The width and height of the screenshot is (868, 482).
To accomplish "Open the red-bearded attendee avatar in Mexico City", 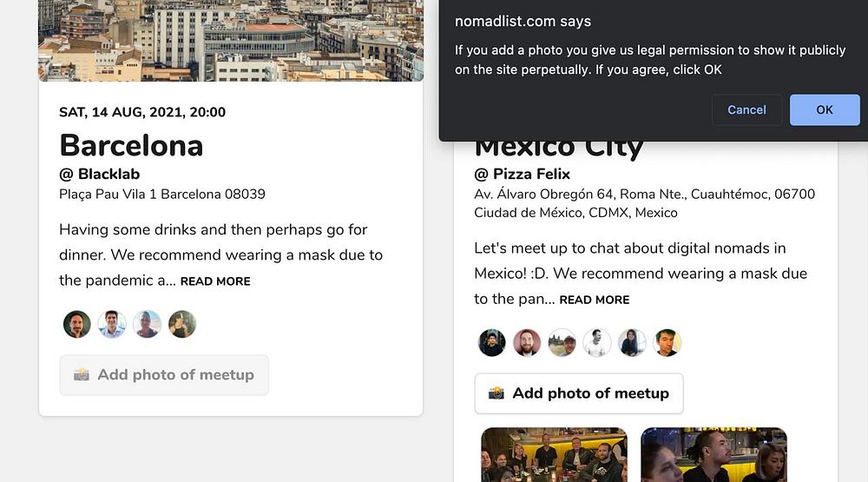I will (x=527, y=342).
